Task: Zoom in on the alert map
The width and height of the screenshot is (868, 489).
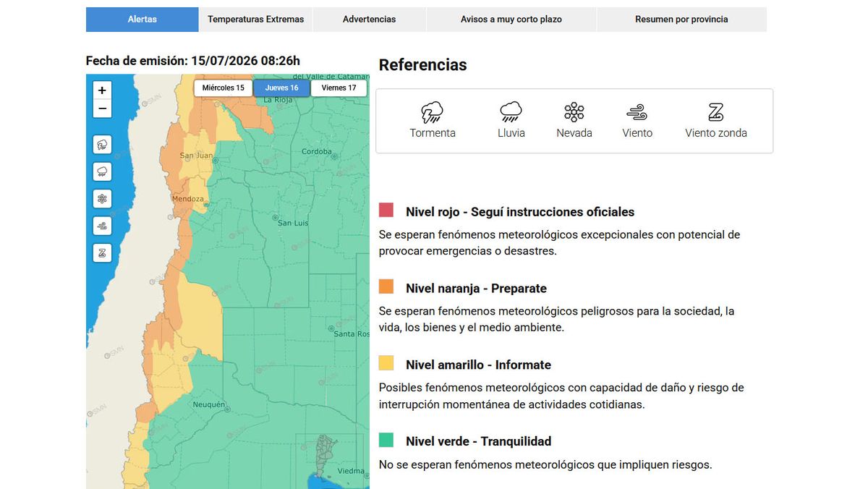Action: click(x=102, y=90)
